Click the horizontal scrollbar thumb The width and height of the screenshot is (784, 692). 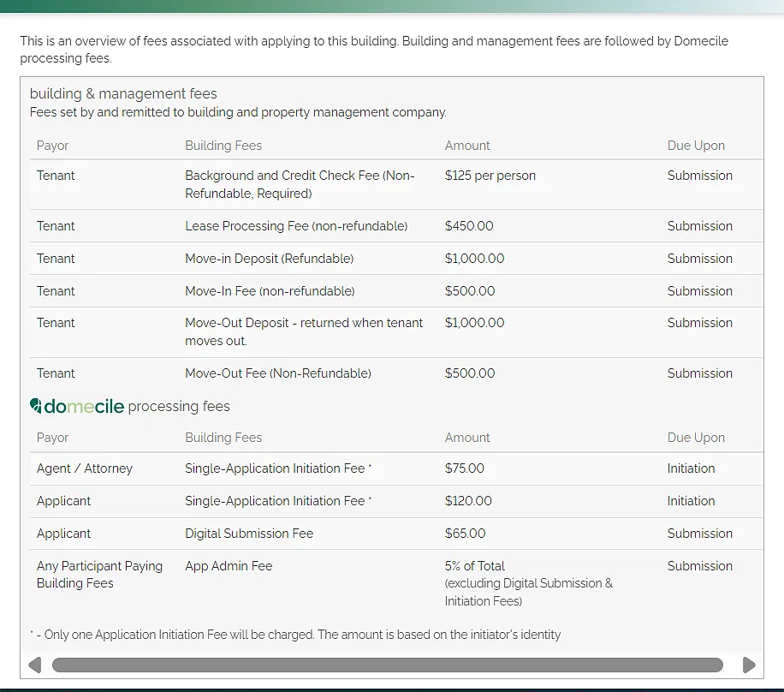[387, 665]
